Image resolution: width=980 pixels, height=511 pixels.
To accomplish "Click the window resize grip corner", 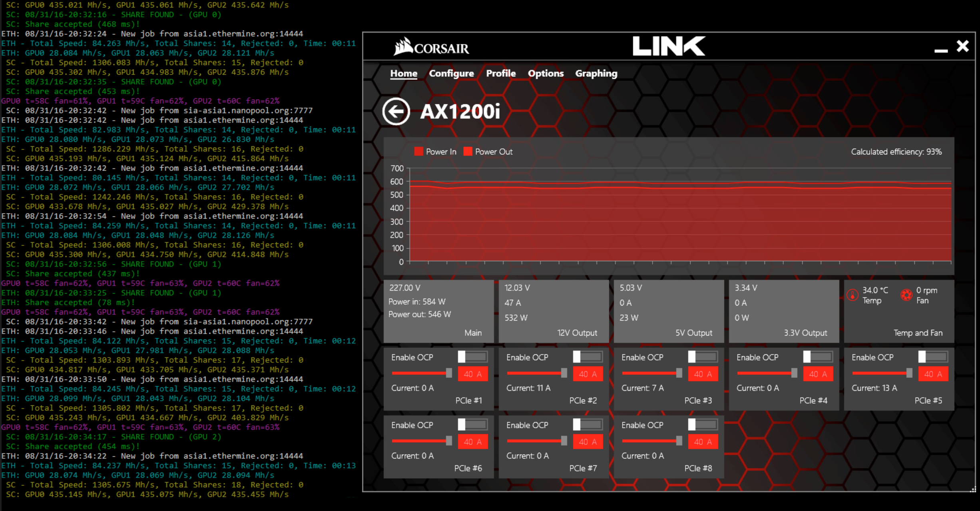I will pos(973,489).
